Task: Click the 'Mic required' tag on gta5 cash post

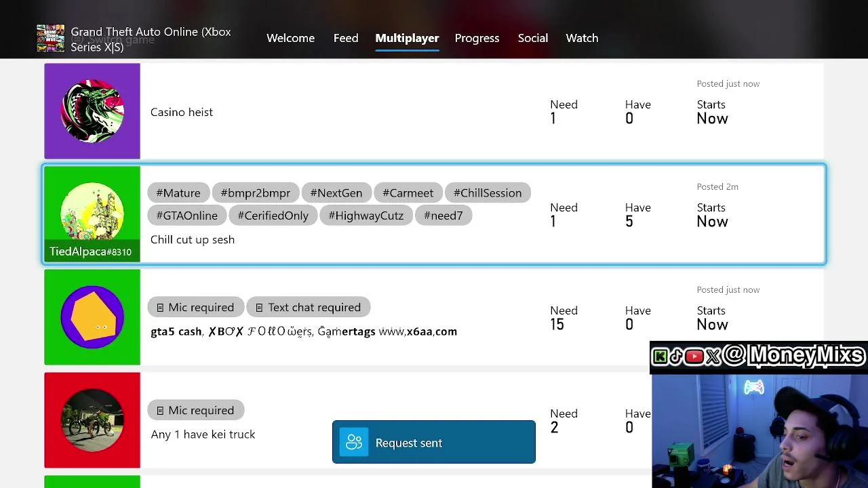Action: (x=195, y=308)
